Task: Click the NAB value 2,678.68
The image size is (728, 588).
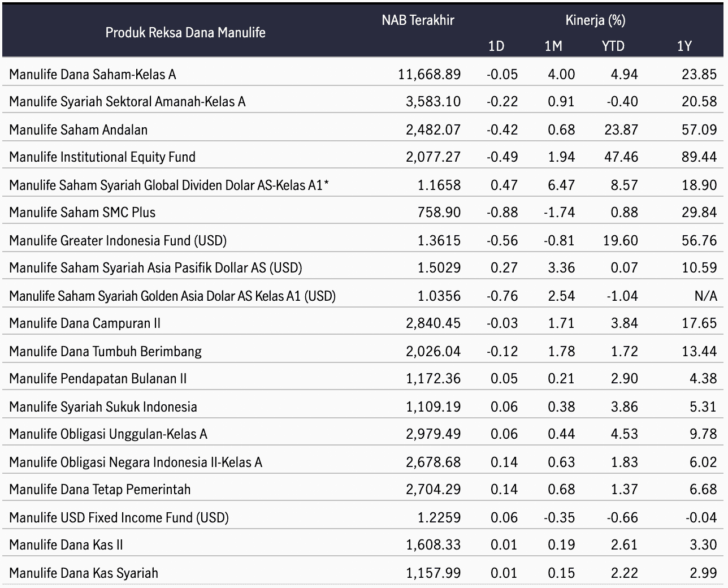Action: (x=434, y=462)
